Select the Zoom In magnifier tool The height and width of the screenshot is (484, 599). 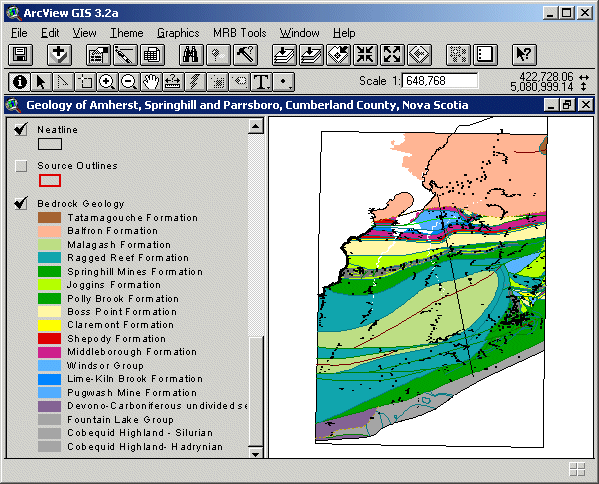(x=107, y=82)
